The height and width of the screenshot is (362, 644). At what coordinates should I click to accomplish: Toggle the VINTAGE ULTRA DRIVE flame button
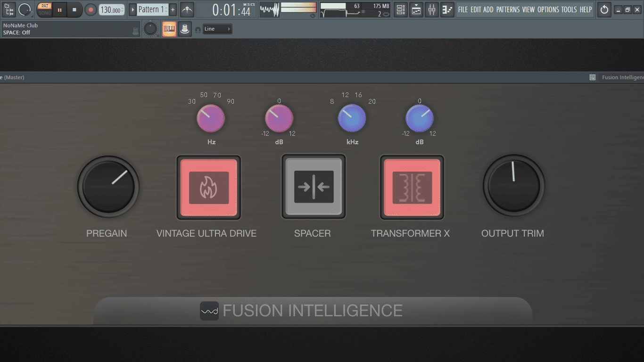coord(209,188)
